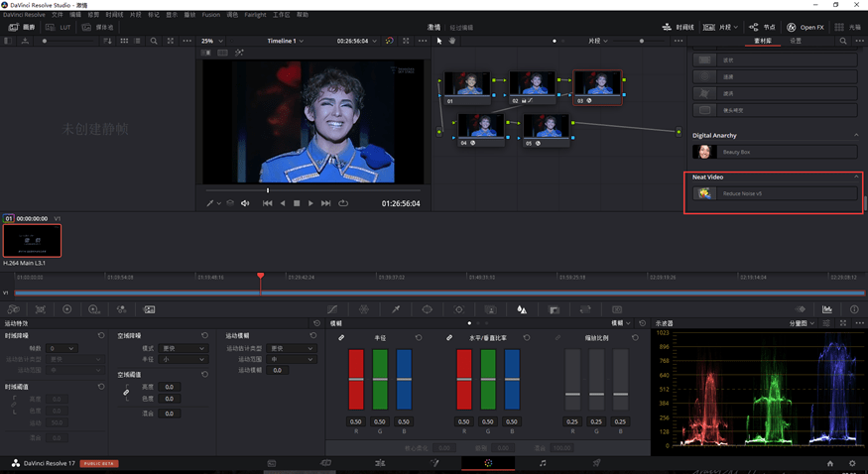Open the Fusion menu in menu bar
Viewport: 868px width, 474px height.
pos(210,15)
